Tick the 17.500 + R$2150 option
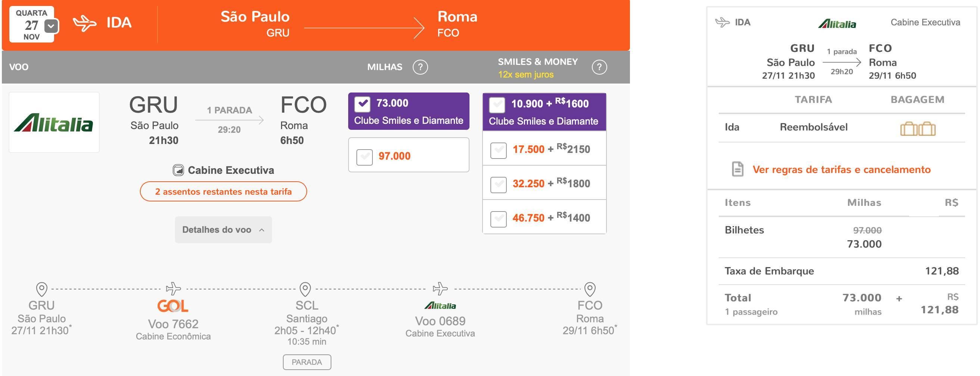The width and height of the screenshot is (980, 376). pyautogui.click(x=498, y=150)
